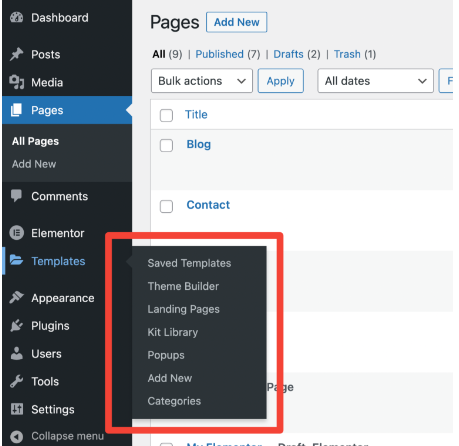The height and width of the screenshot is (446, 459).
Task: Go to Dashboard menu label
Action: (x=60, y=18)
